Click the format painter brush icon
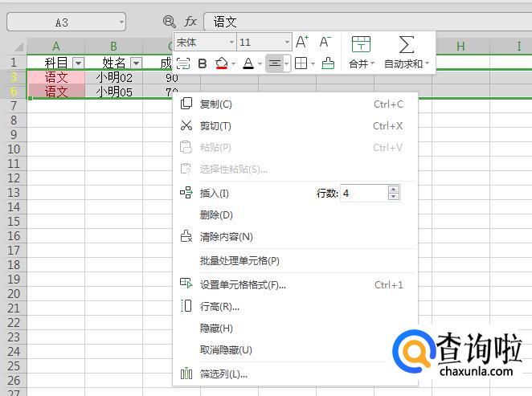This screenshot has height=396, width=532. tap(328, 63)
